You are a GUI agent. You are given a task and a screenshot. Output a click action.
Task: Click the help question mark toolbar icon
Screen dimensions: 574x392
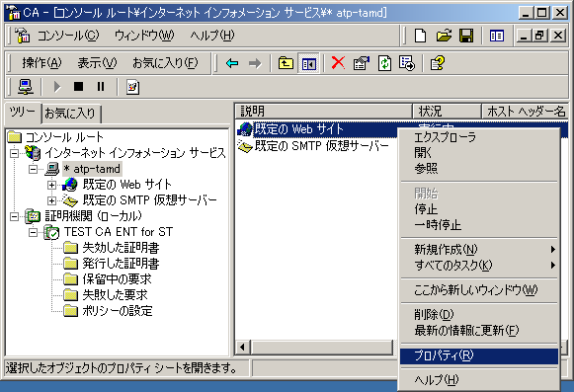(x=437, y=63)
